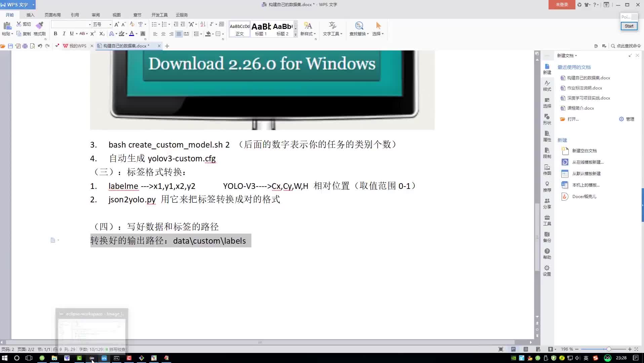Click the Paste clipboard icon
The height and width of the screenshot is (363, 644).
pos(7,26)
